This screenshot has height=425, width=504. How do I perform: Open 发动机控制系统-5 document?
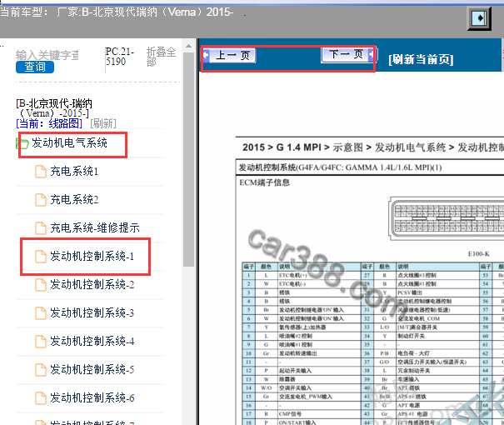coord(92,369)
